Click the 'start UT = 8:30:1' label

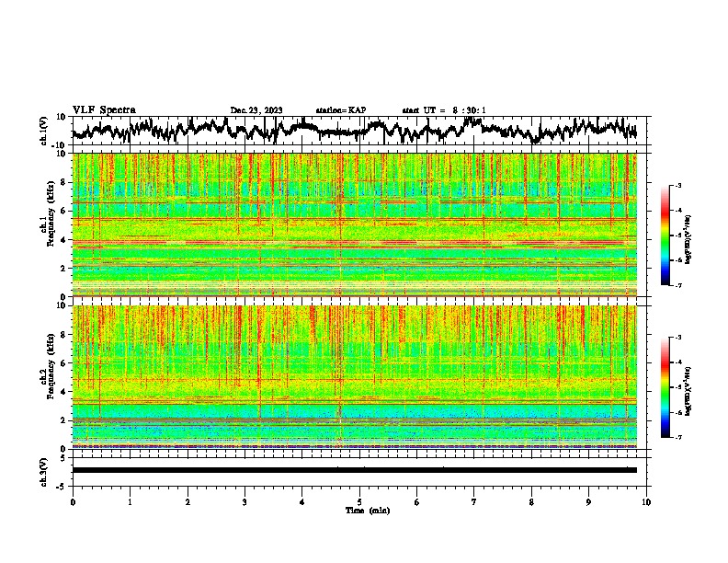pos(444,110)
